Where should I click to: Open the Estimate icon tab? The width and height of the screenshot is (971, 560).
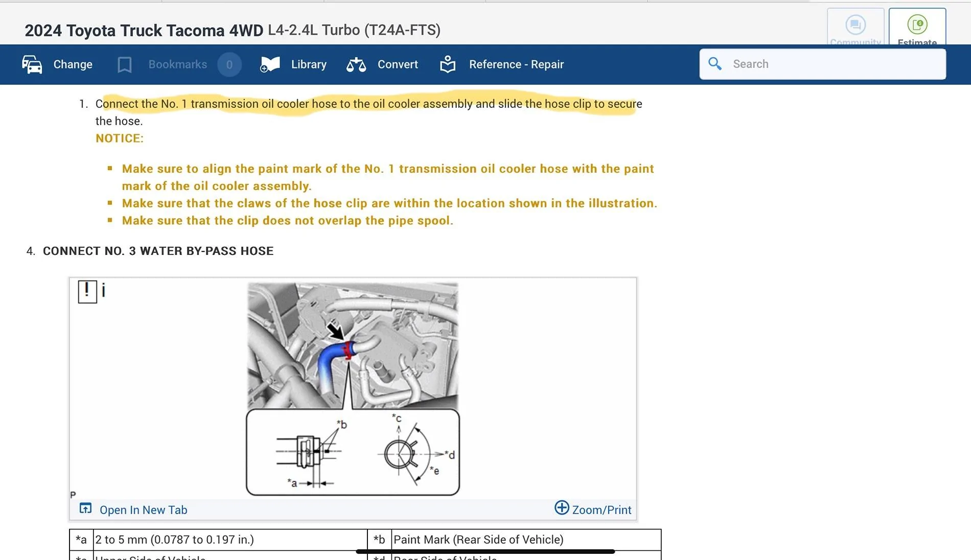coord(917,26)
